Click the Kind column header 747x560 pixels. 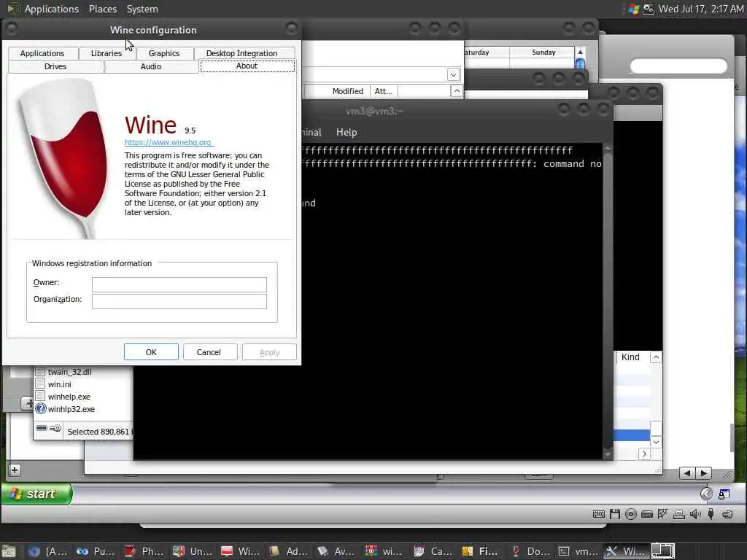[630, 357]
